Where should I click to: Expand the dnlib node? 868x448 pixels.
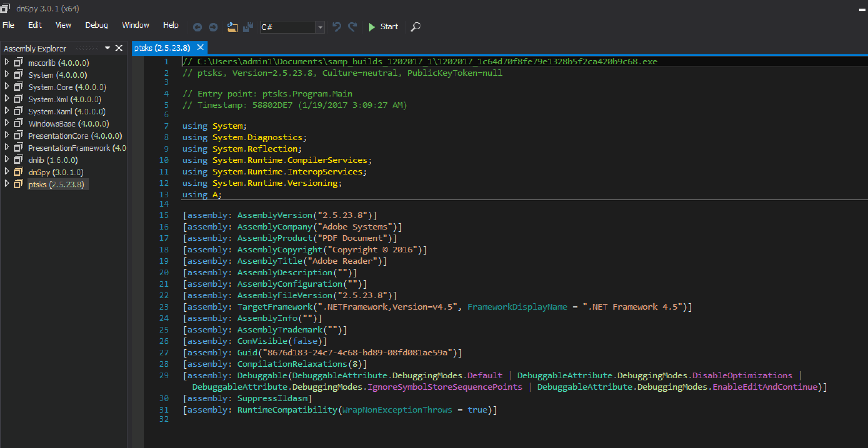[7, 159]
